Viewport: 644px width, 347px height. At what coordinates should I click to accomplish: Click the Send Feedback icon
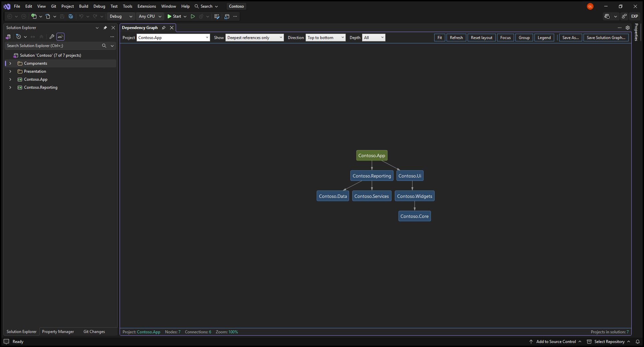[x=624, y=16]
